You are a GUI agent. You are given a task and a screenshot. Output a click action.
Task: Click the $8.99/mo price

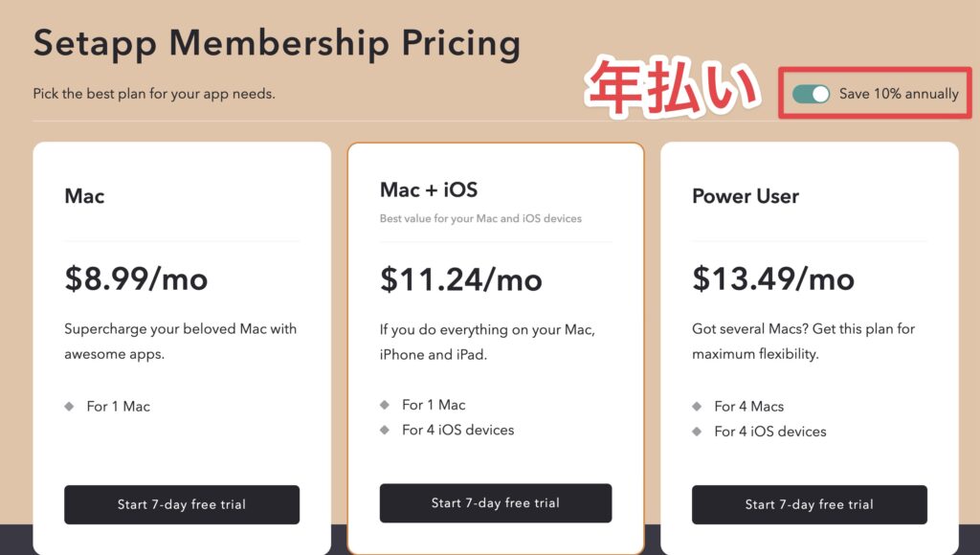(x=136, y=278)
